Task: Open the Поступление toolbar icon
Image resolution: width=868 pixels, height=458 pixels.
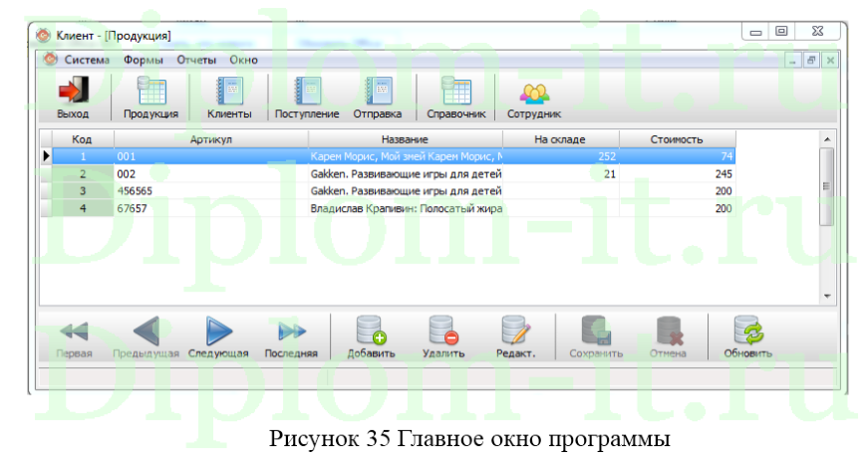Action: pos(307,91)
